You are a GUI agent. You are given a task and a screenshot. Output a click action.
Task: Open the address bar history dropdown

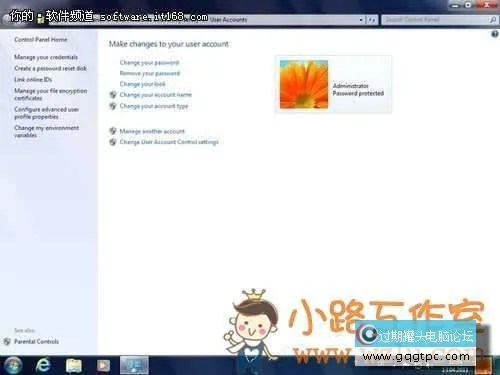click(361, 20)
